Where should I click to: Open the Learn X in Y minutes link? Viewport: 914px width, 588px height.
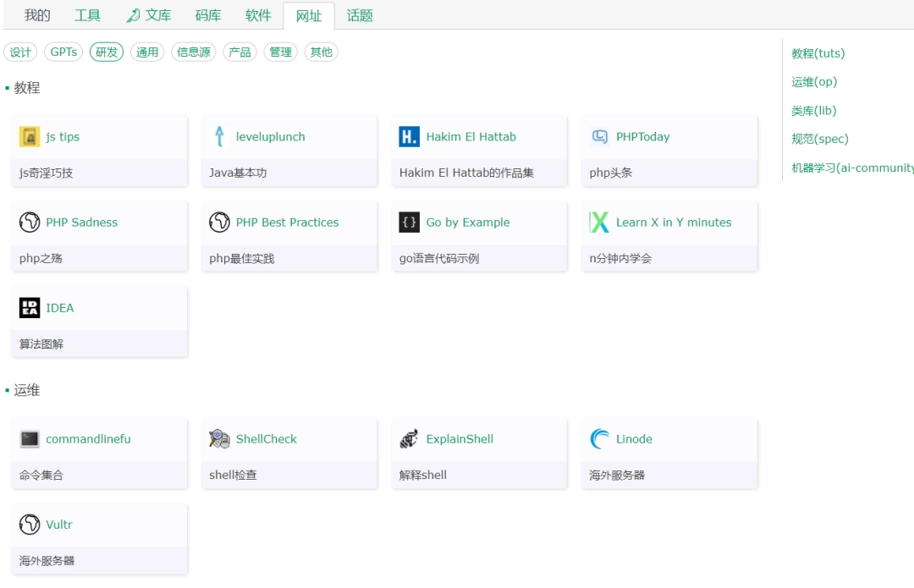pyautogui.click(x=674, y=223)
